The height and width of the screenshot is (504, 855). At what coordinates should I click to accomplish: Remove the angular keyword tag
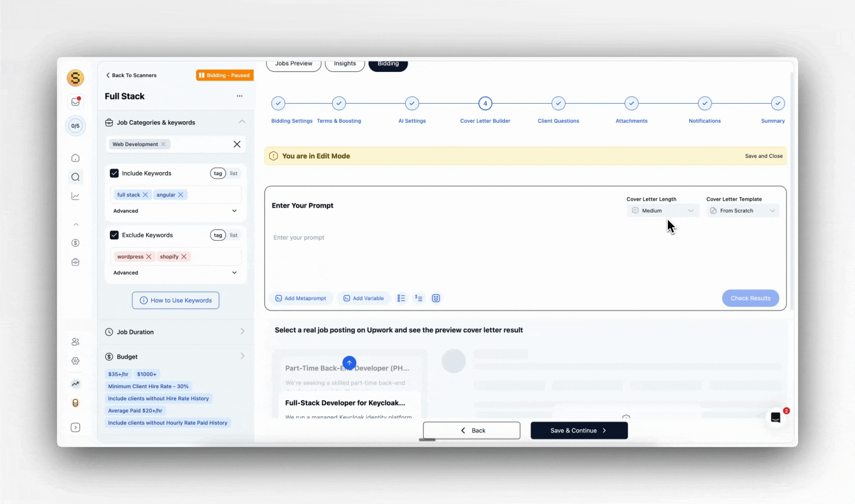click(181, 195)
